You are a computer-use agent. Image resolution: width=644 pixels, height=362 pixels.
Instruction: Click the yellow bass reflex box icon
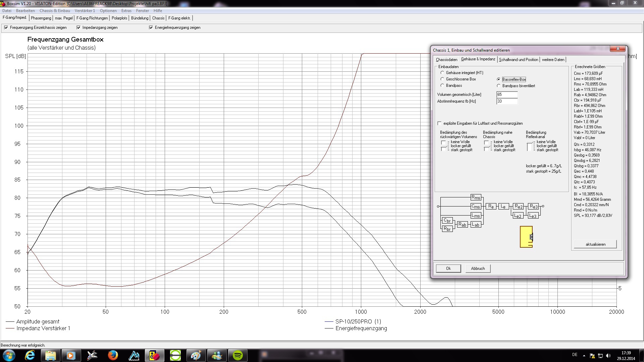coord(526,237)
